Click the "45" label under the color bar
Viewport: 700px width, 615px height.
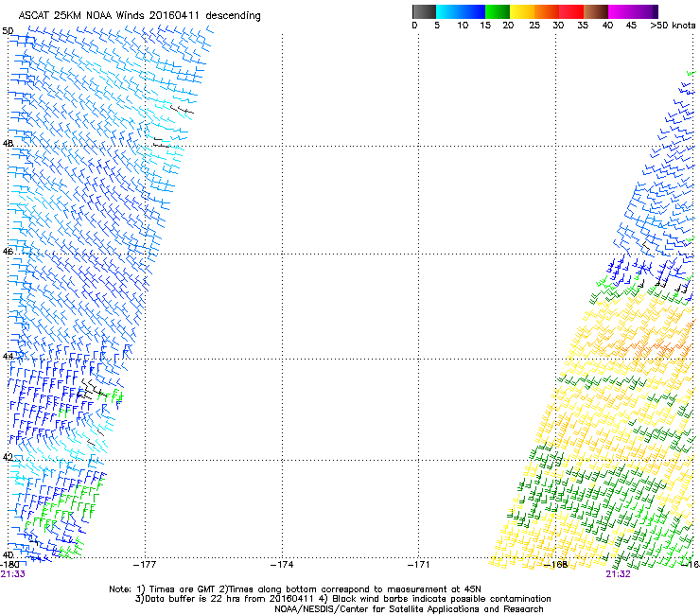tap(631, 26)
